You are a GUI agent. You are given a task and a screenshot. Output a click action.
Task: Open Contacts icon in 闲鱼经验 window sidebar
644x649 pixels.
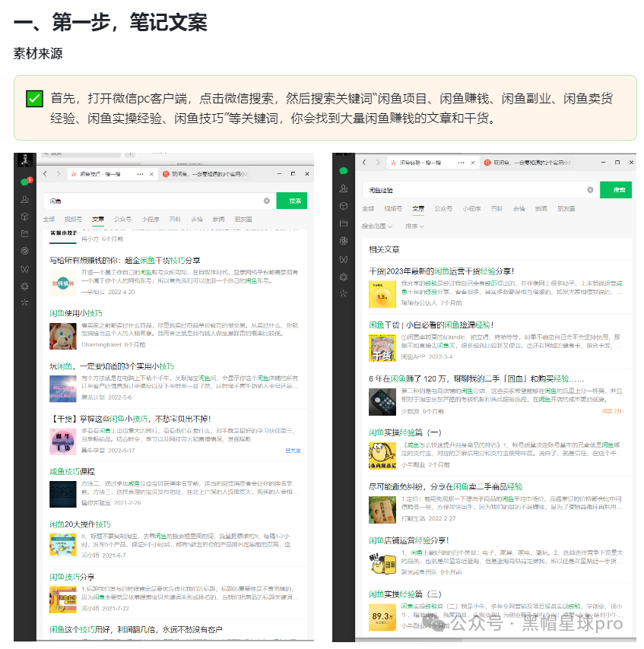[x=344, y=188]
